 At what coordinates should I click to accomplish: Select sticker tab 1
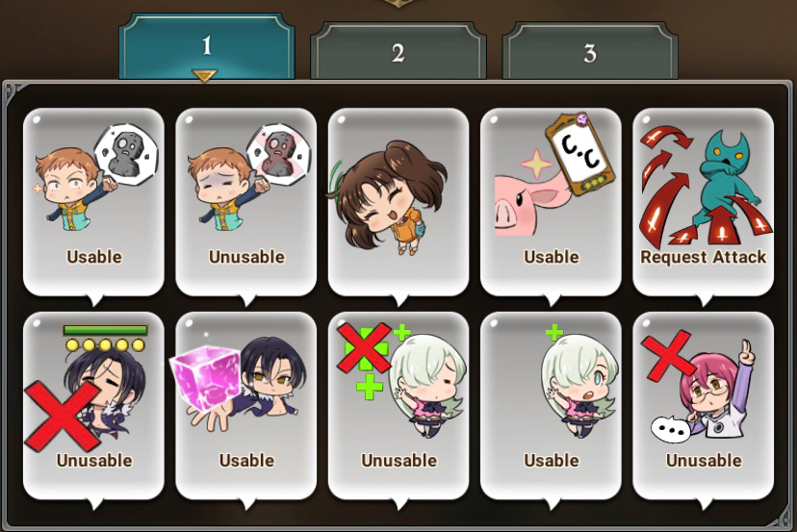click(x=206, y=46)
